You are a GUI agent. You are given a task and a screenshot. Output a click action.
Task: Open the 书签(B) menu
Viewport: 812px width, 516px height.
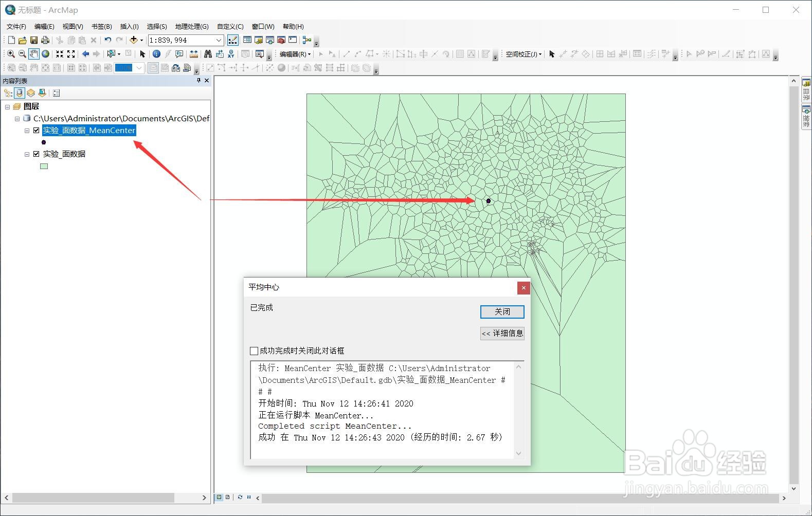coord(101,26)
